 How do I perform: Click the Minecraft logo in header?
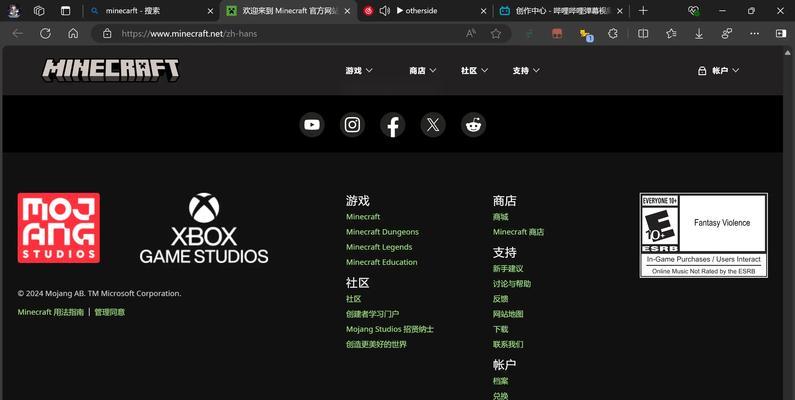[x=111, y=70]
